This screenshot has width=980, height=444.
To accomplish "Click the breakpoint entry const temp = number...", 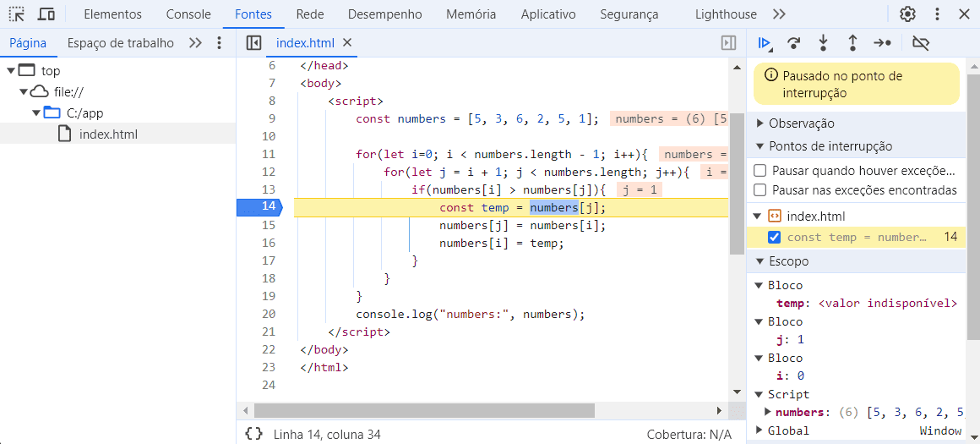I will click(x=857, y=237).
